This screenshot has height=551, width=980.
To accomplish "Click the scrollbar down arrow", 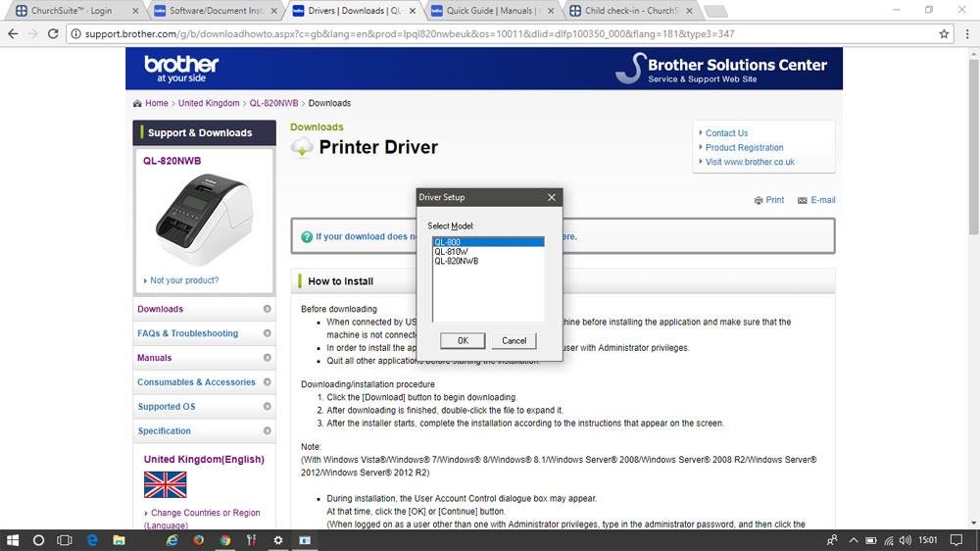I will coord(974,524).
